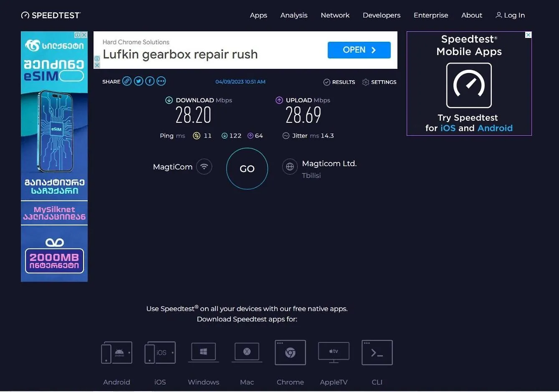
Task: Click the CLI text label
Action: [x=377, y=382]
